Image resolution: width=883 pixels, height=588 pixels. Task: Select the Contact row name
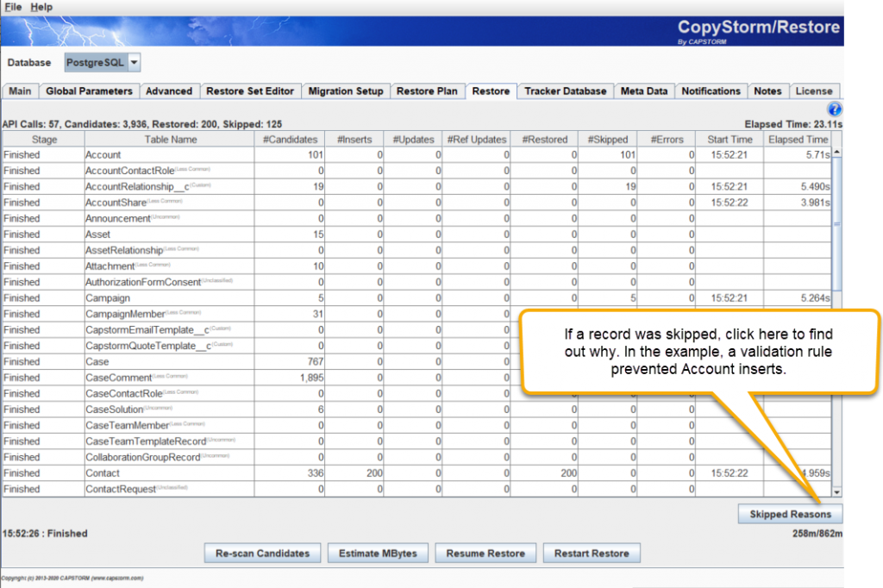[103, 473]
